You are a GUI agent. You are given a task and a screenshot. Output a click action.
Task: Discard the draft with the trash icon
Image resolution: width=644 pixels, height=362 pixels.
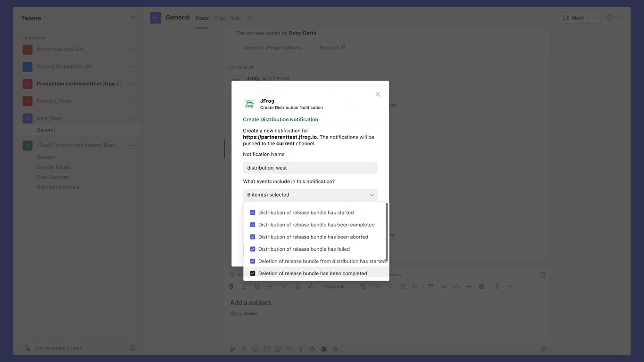tap(543, 274)
